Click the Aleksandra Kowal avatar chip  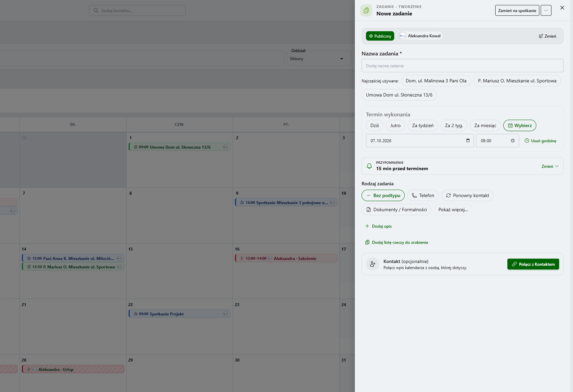(x=421, y=36)
